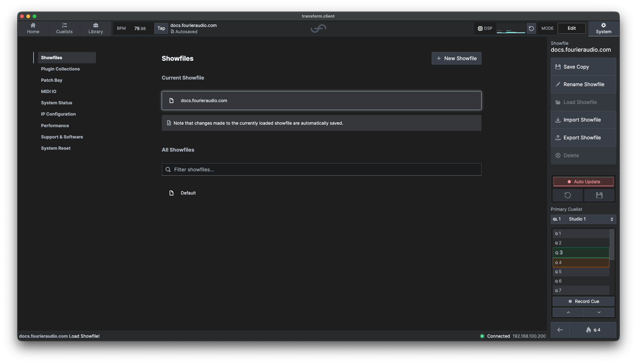Click the Filter showfiles search field
The height and width of the screenshot is (364, 637).
pos(321,169)
